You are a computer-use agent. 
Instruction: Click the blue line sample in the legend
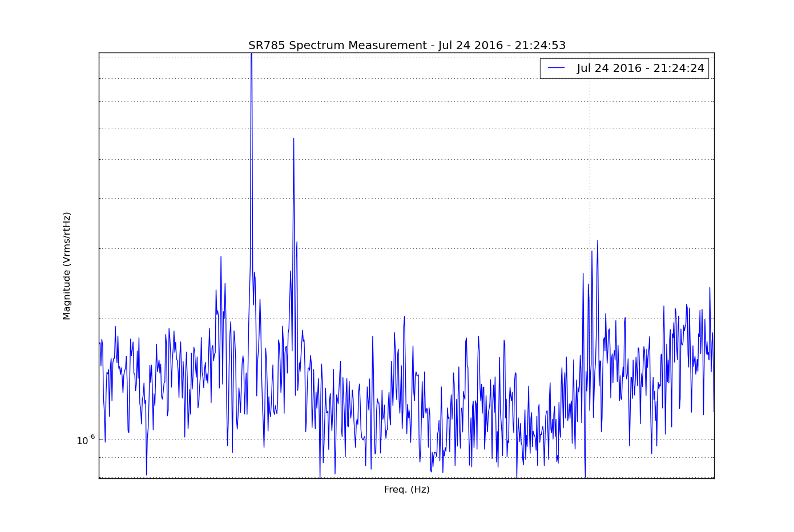pyautogui.click(x=556, y=68)
